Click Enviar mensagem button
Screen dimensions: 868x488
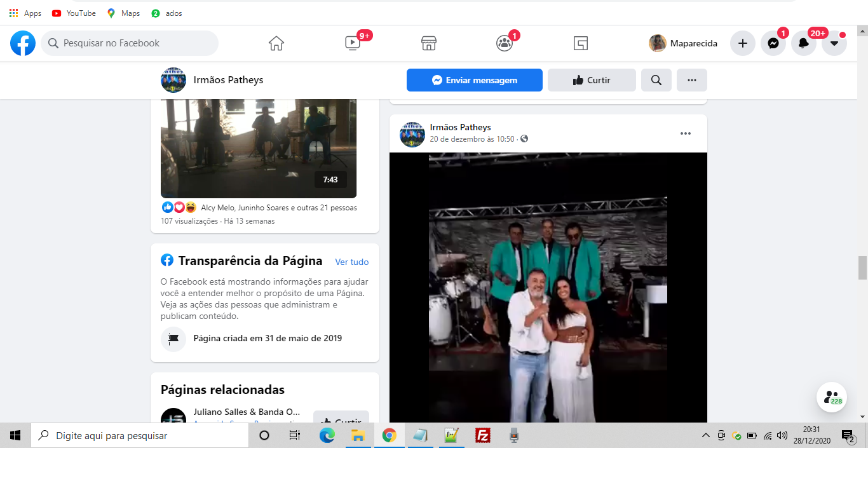[475, 80]
